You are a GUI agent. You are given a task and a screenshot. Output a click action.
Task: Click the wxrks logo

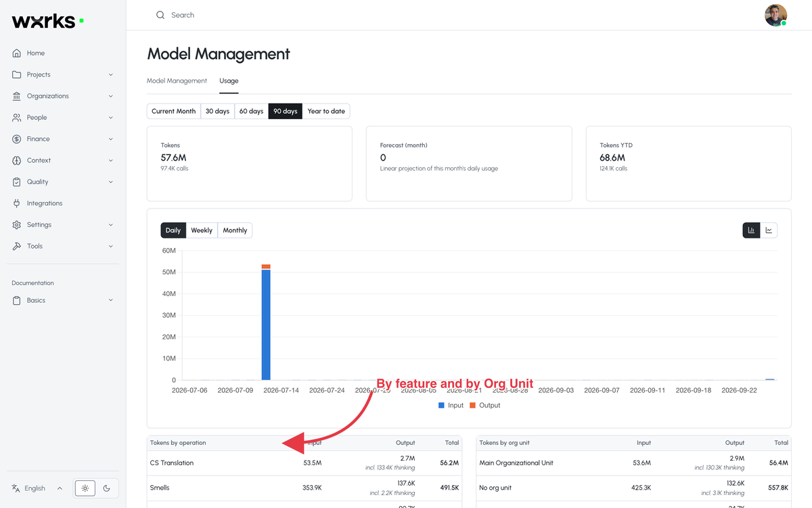coord(47,21)
